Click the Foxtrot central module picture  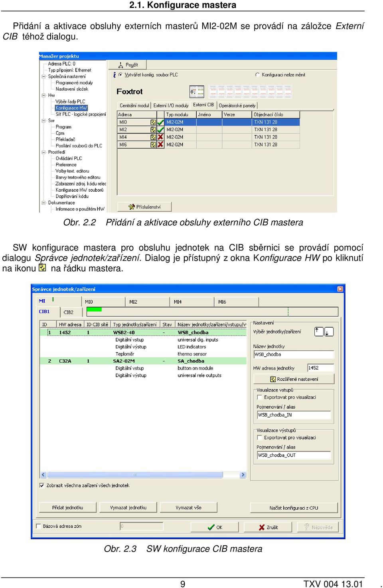197,91
